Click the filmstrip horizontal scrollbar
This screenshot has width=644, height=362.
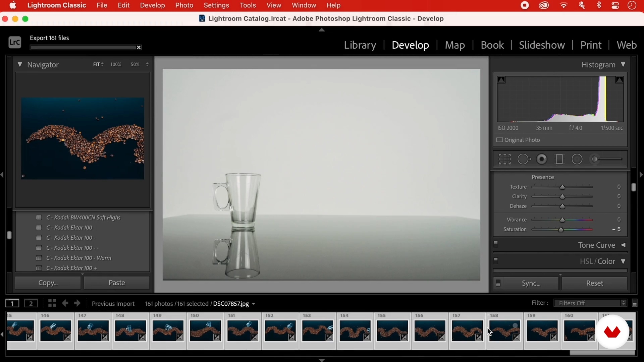click(x=602, y=353)
